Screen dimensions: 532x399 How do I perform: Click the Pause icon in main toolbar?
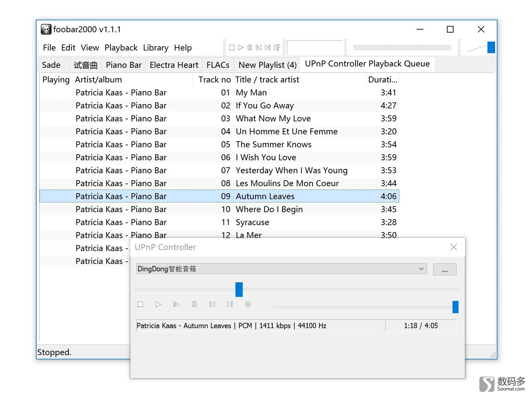point(250,48)
